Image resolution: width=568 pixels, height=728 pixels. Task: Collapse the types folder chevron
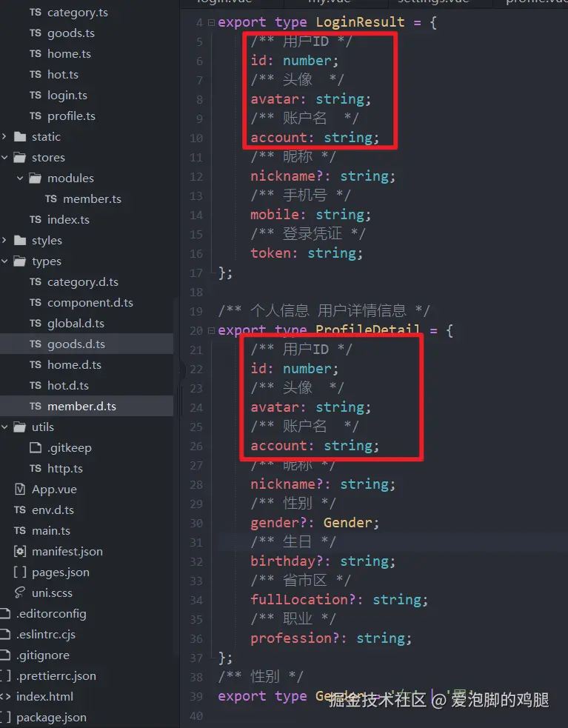[x=4, y=261]
